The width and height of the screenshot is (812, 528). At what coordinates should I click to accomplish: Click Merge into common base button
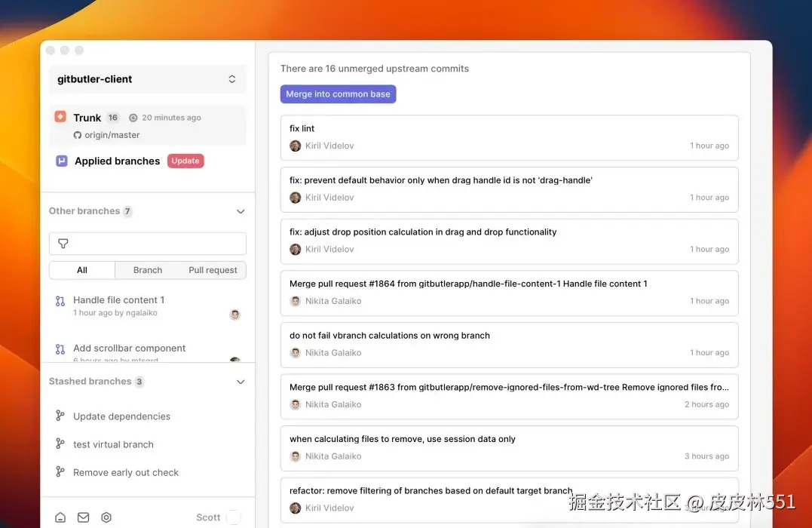(x=339, y=94)
